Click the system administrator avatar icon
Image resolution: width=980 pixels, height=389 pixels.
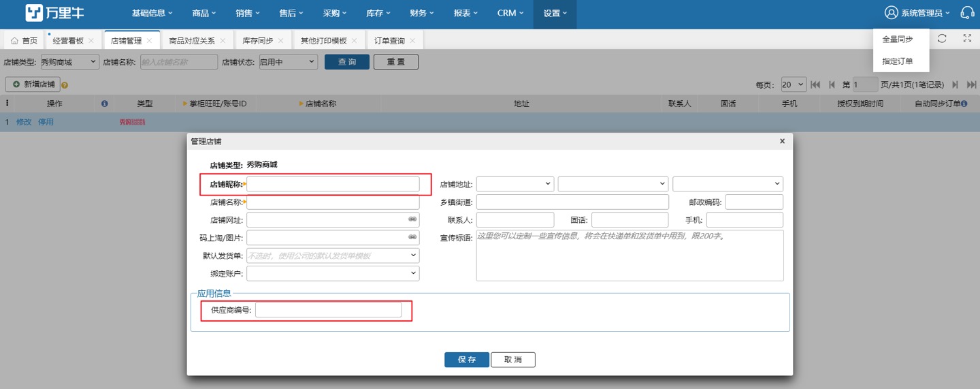point(892,13)
